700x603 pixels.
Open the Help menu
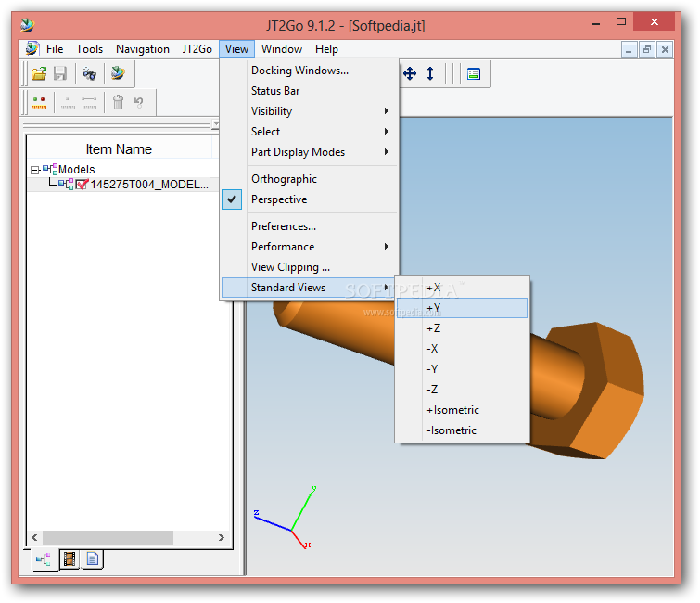coord(326,49)
